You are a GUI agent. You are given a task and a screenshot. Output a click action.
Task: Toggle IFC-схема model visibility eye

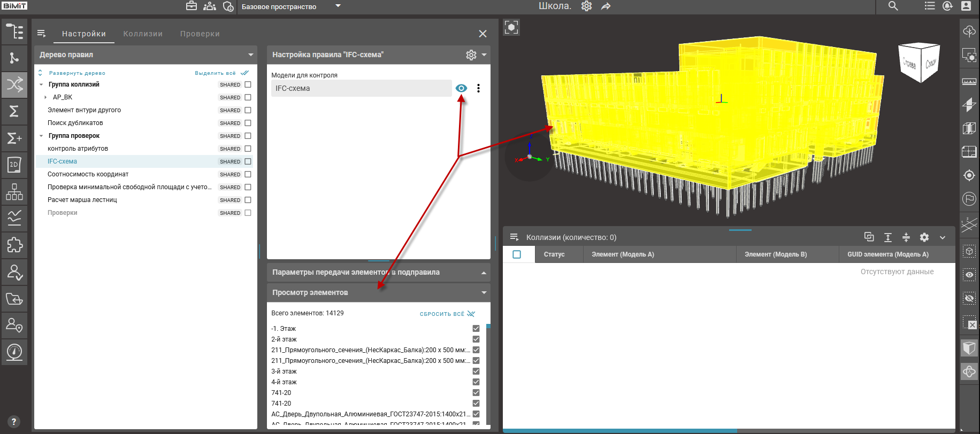[461, 88]
